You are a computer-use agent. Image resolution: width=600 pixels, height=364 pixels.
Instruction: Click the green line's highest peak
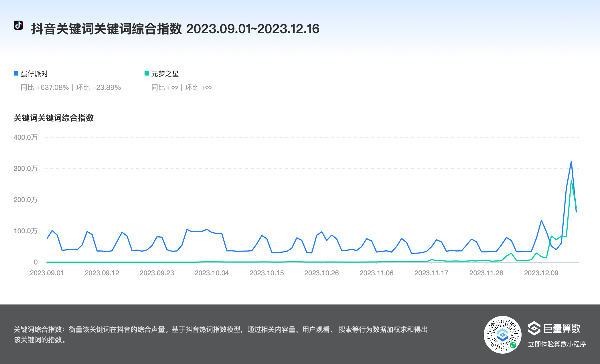(x=571, y=180)
